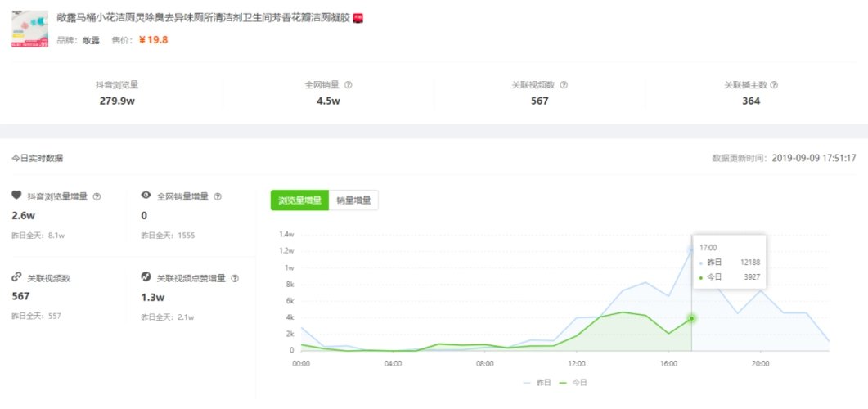Click the 279.9w 抖音浏览量 value

coord(117,101)
